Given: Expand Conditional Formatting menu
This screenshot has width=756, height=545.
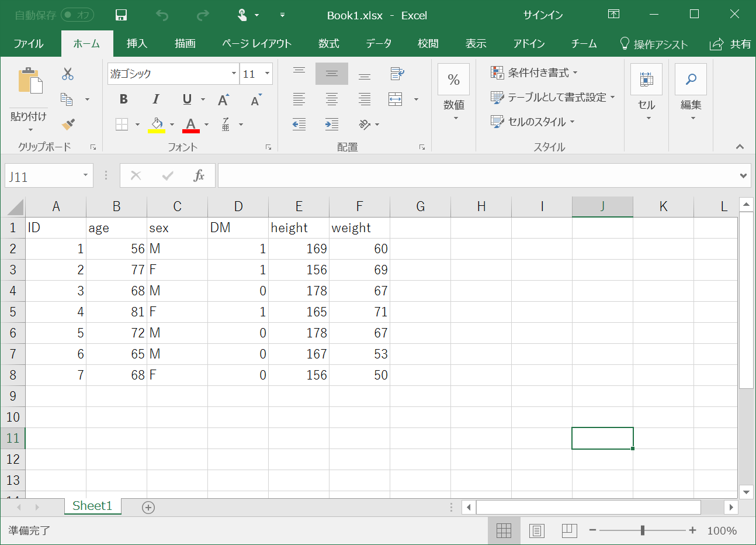Looking at the screenshot, I should point(534,73).
